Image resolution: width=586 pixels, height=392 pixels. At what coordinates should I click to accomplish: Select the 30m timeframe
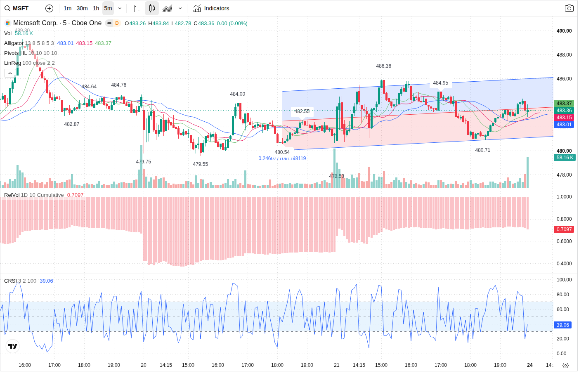(82, 8)
